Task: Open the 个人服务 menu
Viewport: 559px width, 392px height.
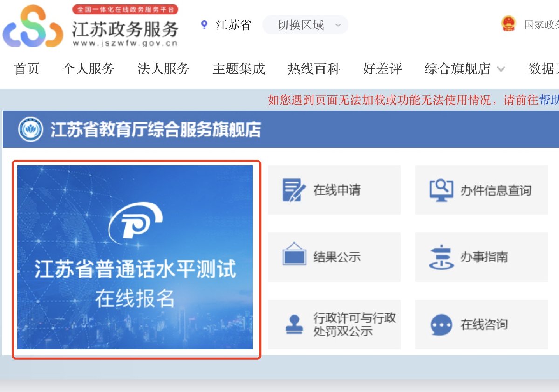Action: 89,69
